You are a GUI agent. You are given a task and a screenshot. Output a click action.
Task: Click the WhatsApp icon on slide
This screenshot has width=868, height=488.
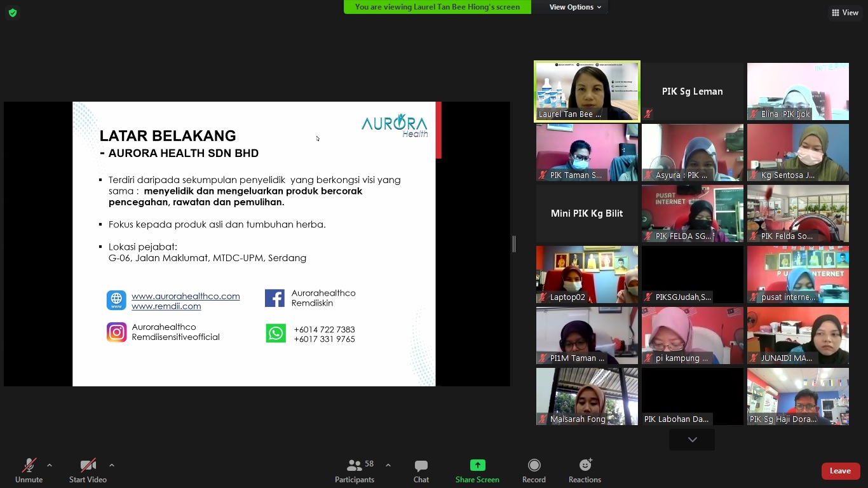[276, 333]
